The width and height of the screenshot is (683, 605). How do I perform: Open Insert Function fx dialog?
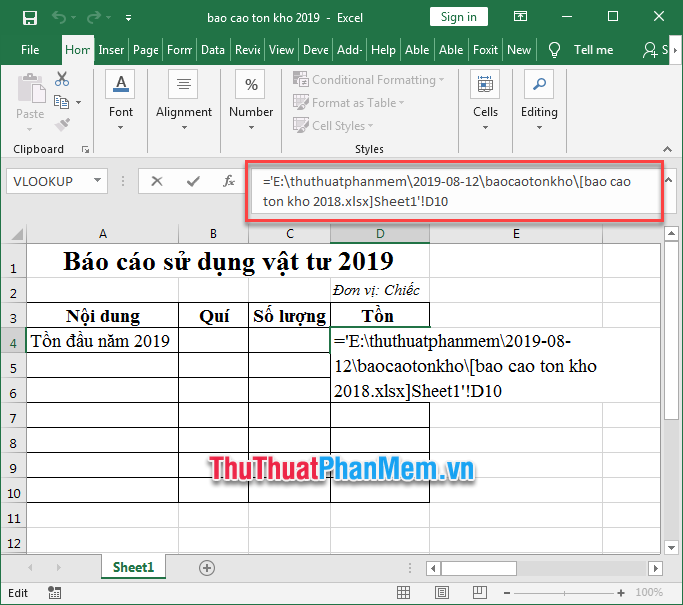[229, 181]
